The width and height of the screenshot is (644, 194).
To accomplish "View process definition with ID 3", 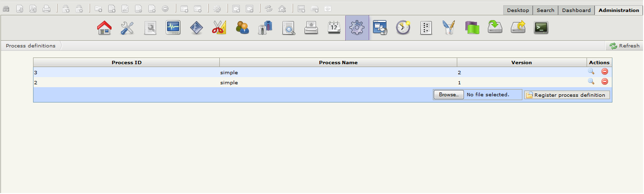I will (x=591, y=71).
